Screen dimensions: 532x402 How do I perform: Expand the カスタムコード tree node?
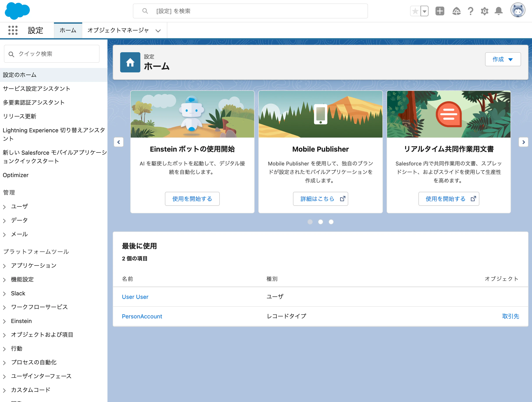(4, 390)
